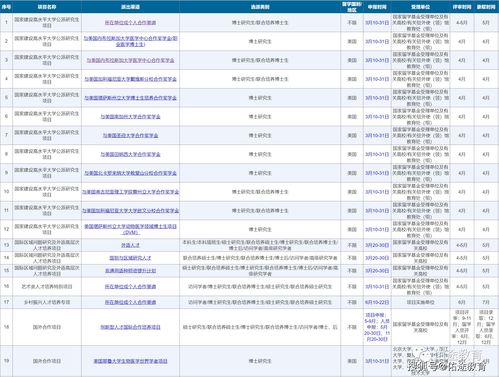Select the project name cell in row 13
The height and width of the screenshot is (377, 499).
coord(47,245)
